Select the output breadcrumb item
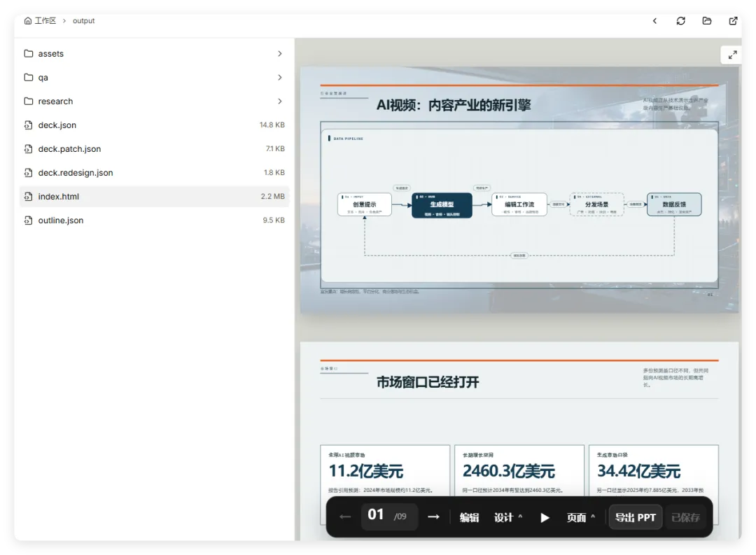Image resolution: width=756 pixels, height=555 pixels. point(83,21)
